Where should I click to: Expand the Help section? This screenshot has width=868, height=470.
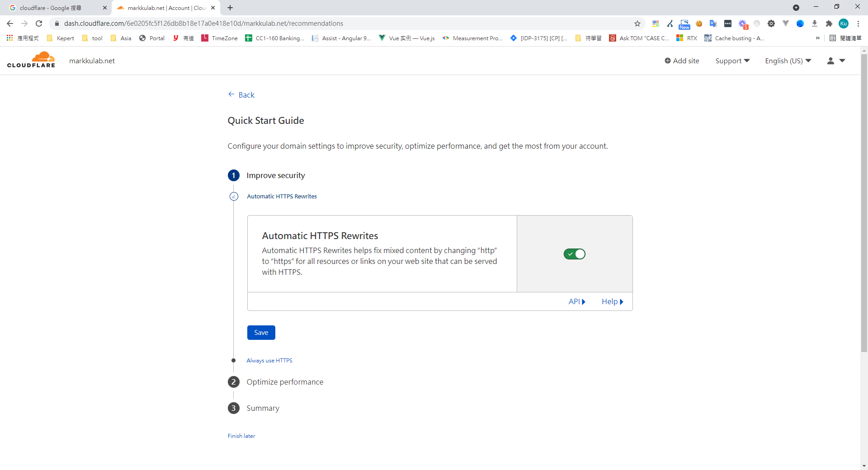[612, 301]
